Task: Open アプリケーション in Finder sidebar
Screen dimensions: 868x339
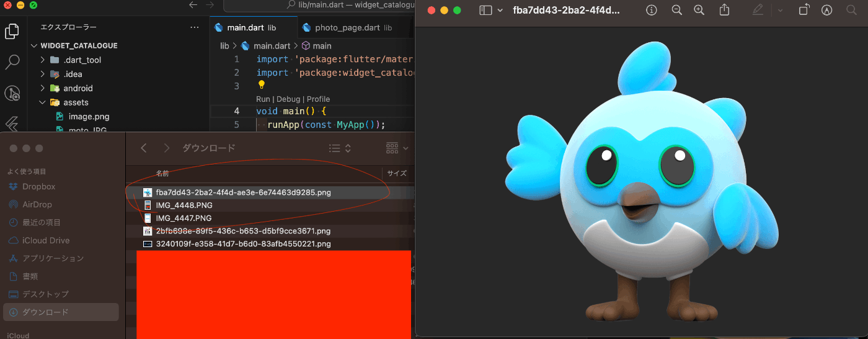Action: pyautogui.click(x=53, y=259)
